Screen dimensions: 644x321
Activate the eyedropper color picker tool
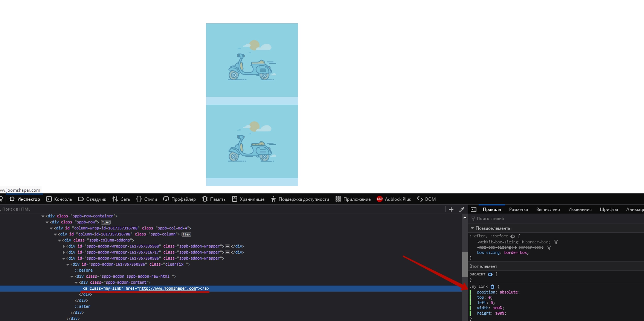[x=462, y=209]
